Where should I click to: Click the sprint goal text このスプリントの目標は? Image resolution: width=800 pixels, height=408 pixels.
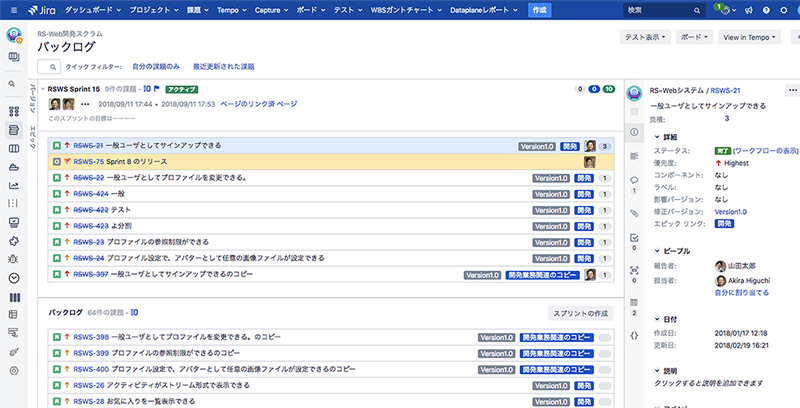pyautogui.click(x=92, y=118)
